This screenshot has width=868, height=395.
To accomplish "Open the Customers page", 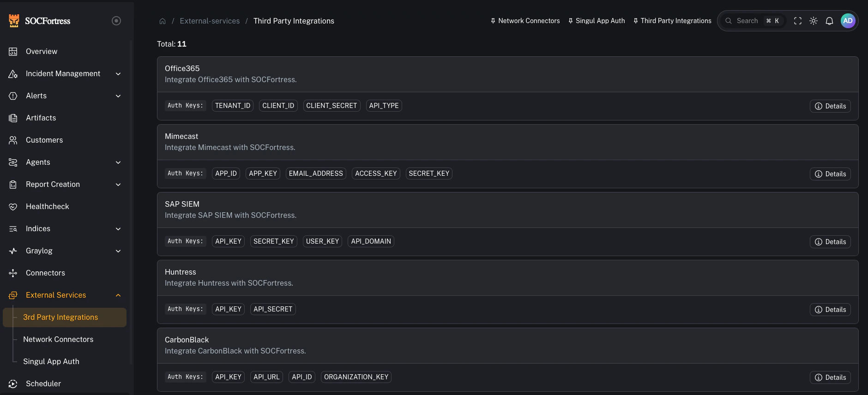I will (65, 140).
